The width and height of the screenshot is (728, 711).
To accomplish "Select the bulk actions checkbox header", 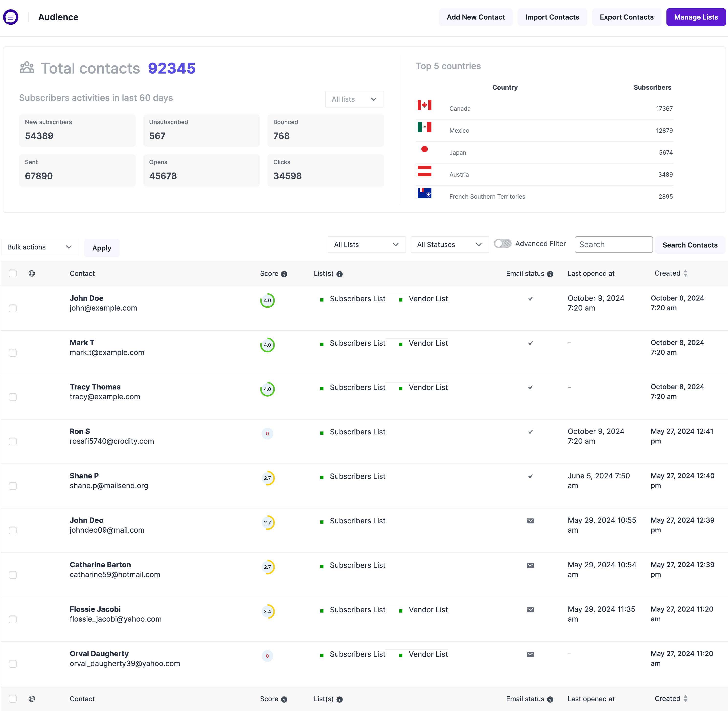I will [x=13, y=273].
